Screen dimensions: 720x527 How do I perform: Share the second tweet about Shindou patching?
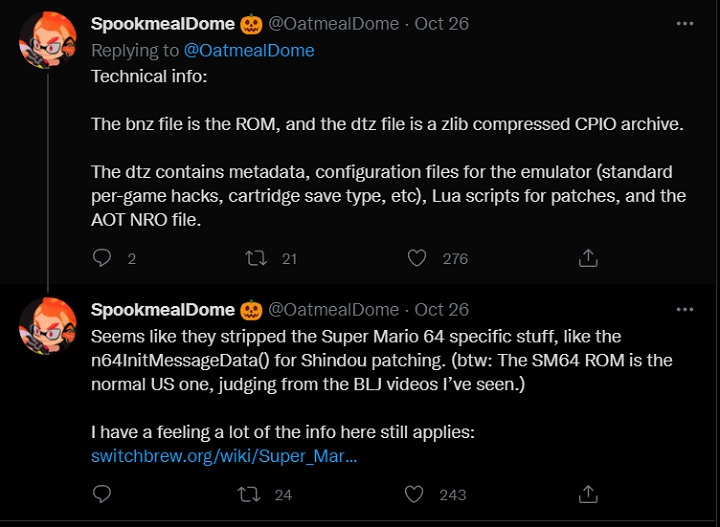[x=588, y=494]
